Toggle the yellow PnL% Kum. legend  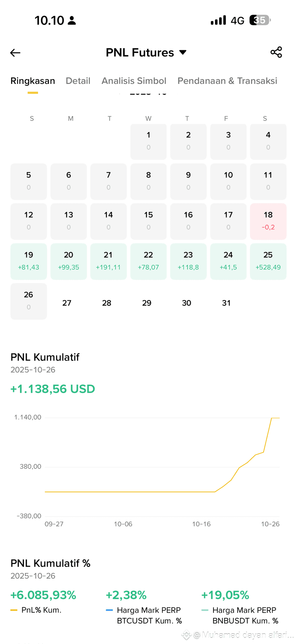click(36, 610)
